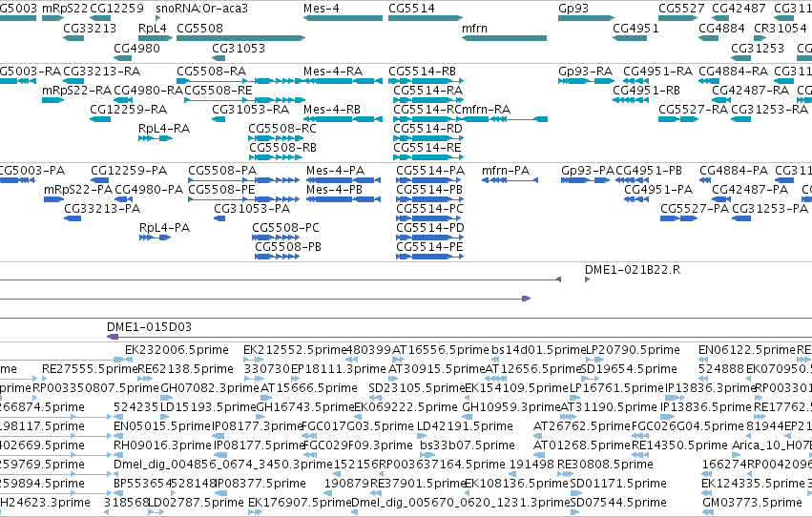The height and width of the screenshot is (517, 812).
Task: Click the CG31053-RA transcript label
Action: click(x=250, y=110)
